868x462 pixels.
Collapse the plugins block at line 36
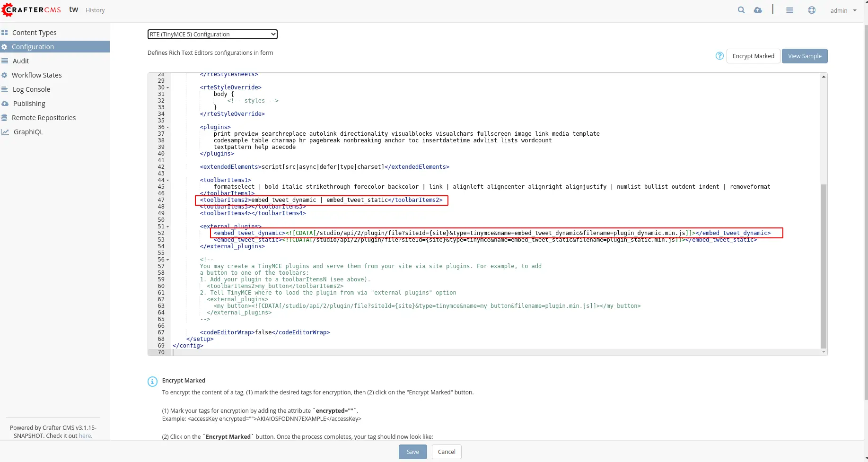click(168, 128)
